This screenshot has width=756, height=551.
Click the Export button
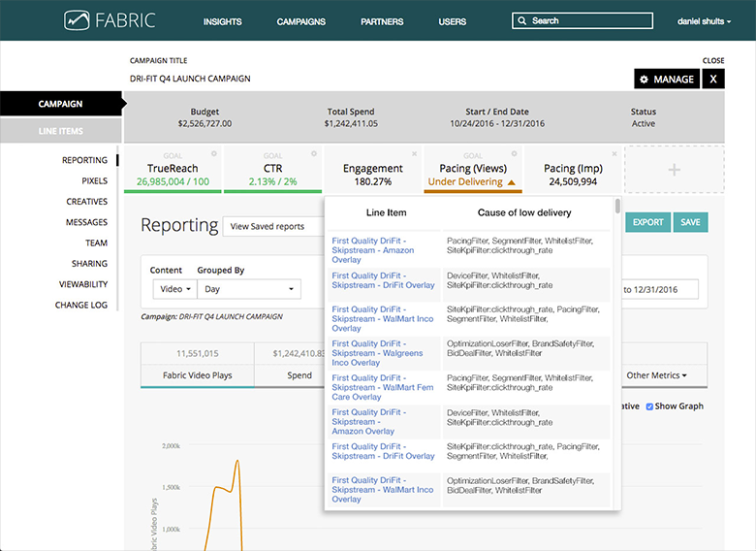click(x=648, y=222)
